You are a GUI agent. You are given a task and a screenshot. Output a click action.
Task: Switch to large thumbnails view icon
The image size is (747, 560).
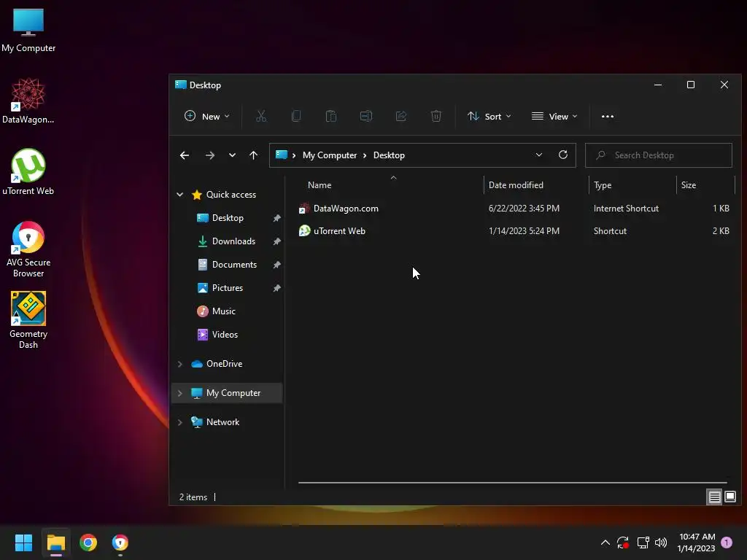730,497
